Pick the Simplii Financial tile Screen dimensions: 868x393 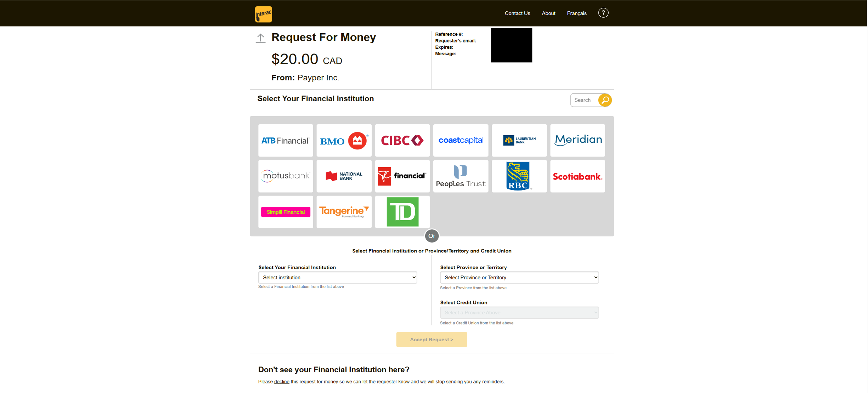(x=286, y=212)
